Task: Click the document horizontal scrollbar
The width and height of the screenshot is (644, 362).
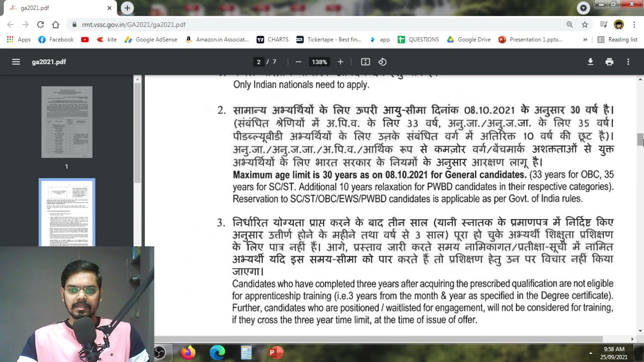Action: click(x=378, y=339)
